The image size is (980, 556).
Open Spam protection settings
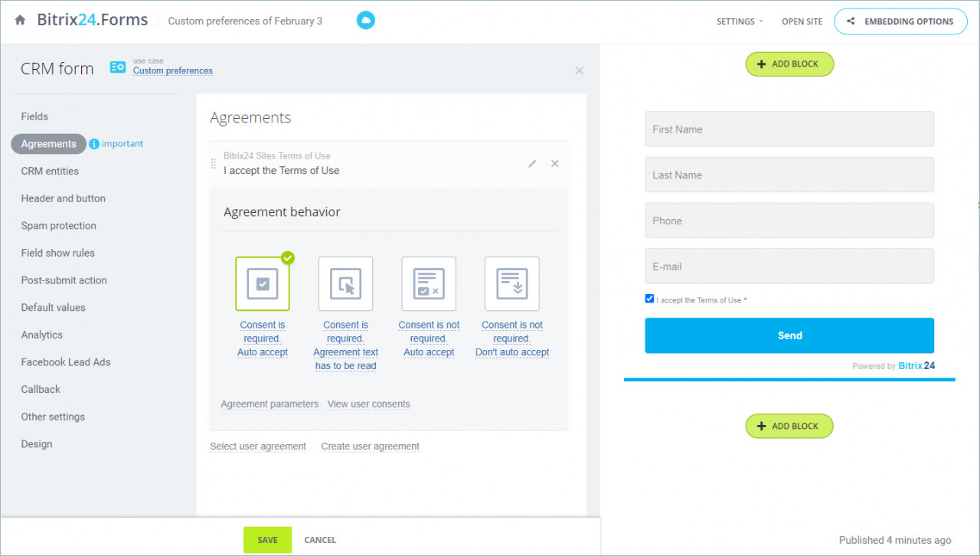click(59, 226)
